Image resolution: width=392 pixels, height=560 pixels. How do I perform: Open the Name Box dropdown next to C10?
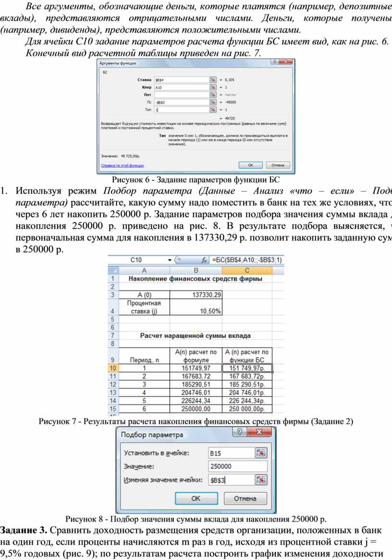(170, 260)
